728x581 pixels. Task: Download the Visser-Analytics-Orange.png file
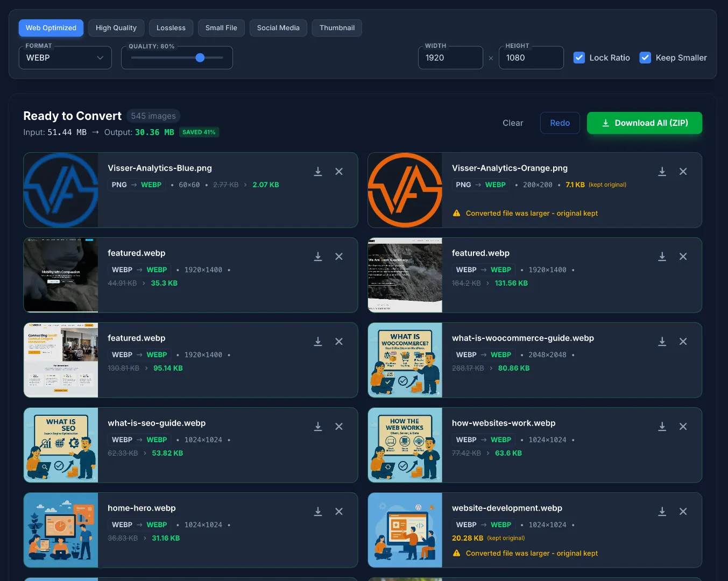[x=662, y=172]
